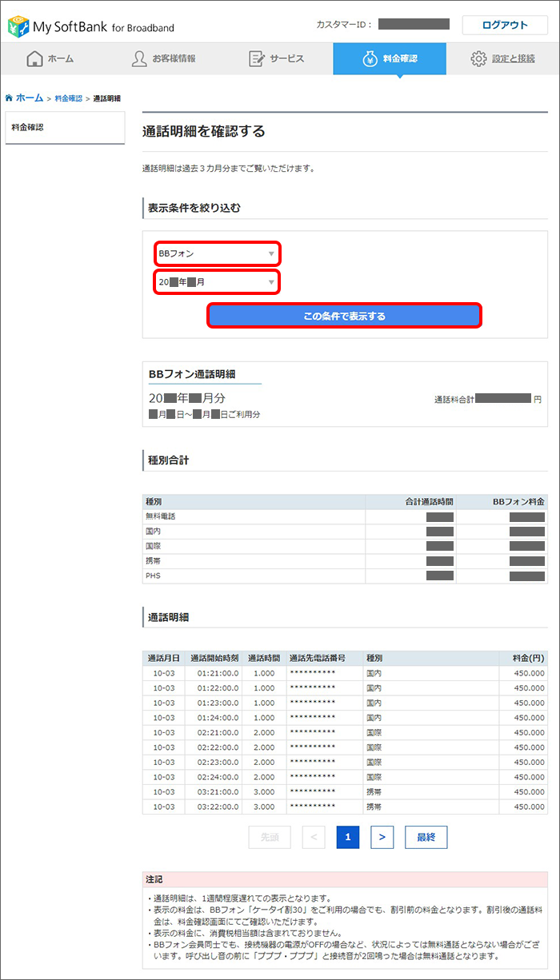Click the 02:21:00.0 call start time cell

pos(214,732)
